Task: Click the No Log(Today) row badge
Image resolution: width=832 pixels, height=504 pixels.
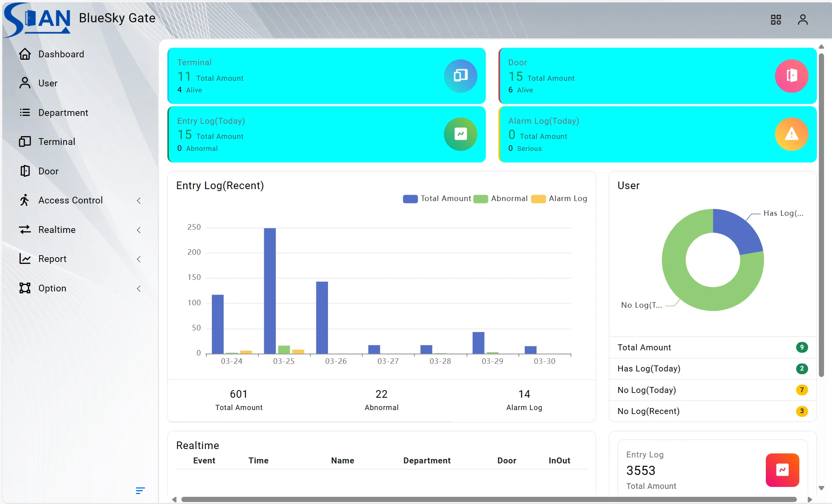Action: click(802, 390)
